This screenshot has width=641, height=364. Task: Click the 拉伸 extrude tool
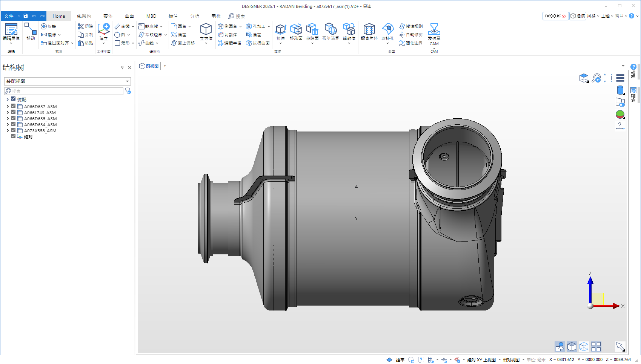pos(281,33)
